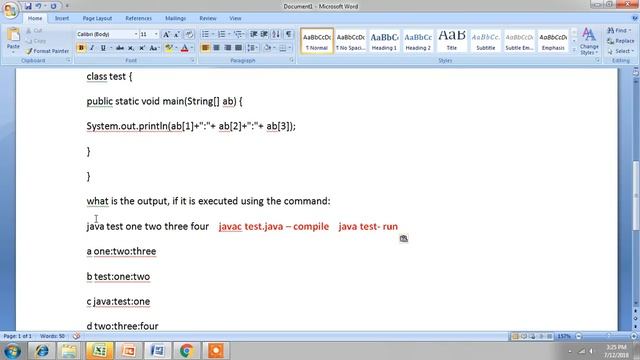The image size is (640, 360).
Task: Undo the last action
Action: pos(38,6)
